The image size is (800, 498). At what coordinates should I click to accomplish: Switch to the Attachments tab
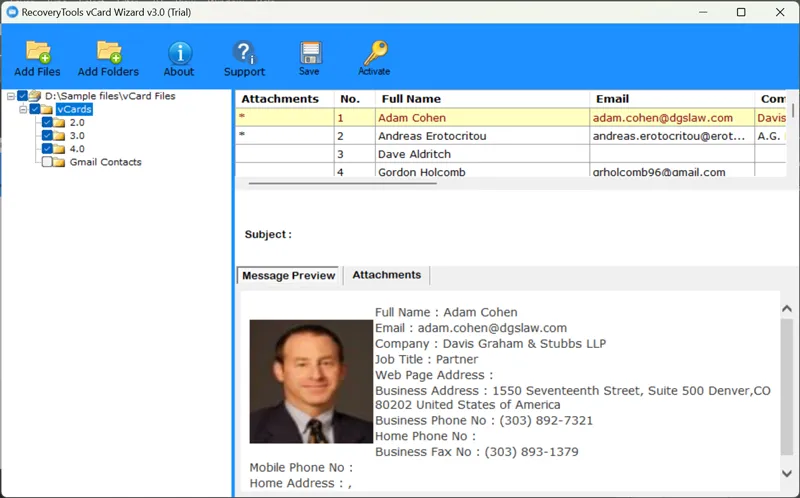tap(386, 275)
